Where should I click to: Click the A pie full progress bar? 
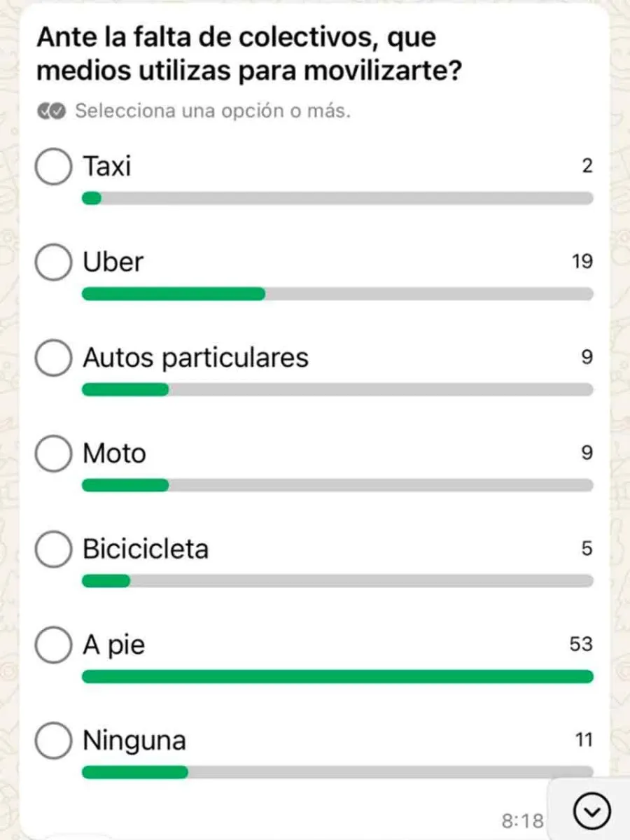(337, 676)
